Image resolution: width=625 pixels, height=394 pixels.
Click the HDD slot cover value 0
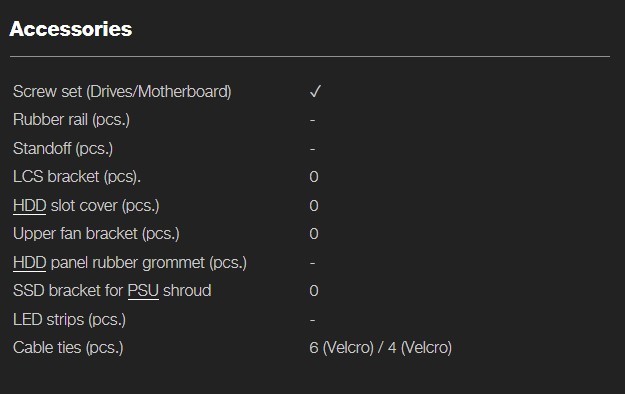(x=314, y=206)
